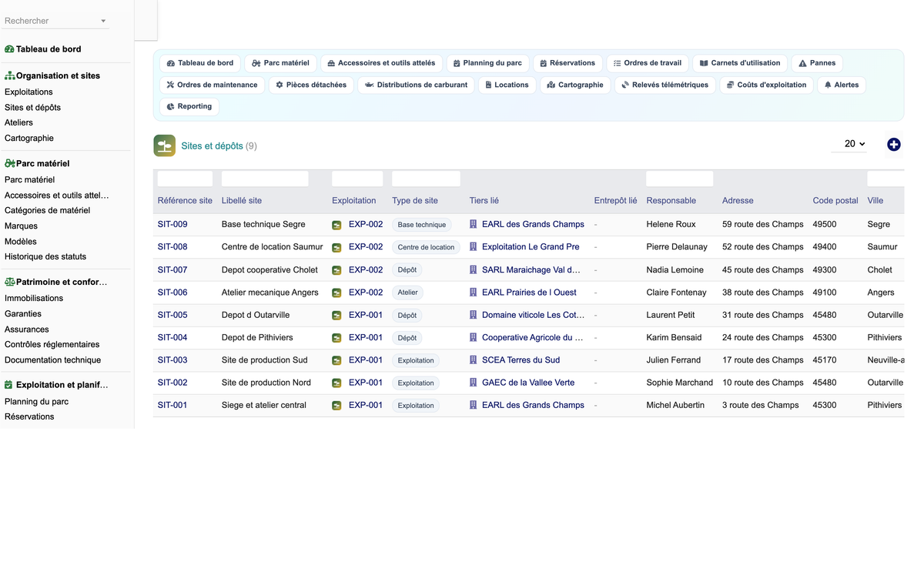
Task: Open Cartographie shortcut in top bar
Action: point(575,85)
